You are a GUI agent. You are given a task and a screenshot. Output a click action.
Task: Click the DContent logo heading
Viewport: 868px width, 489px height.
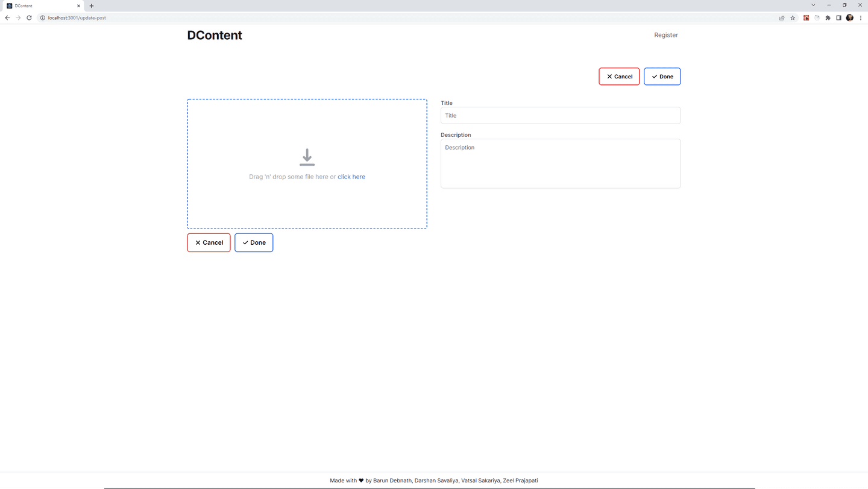(x=215, y=35)
